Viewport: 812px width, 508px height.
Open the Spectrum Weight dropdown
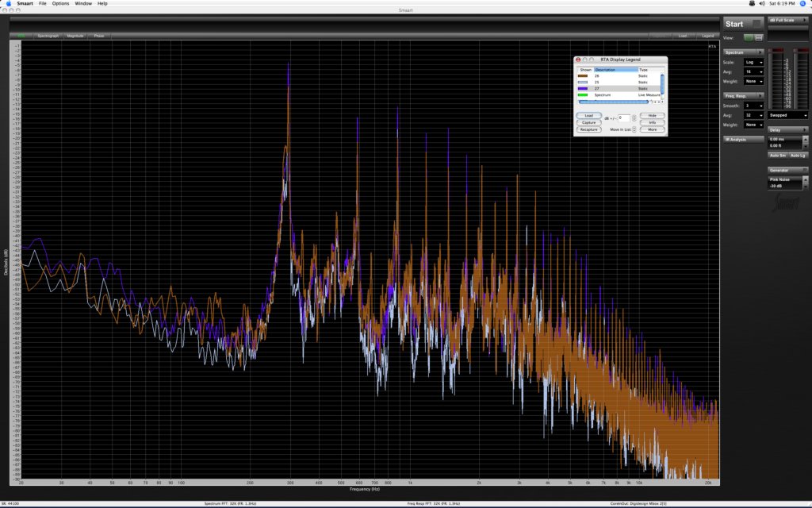click(753, 82)
